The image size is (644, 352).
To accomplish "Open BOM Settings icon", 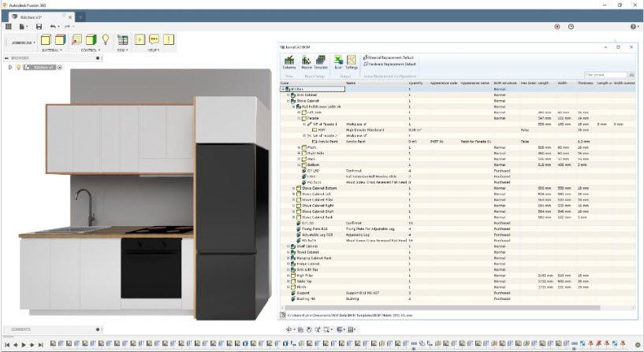I will 352,62.
